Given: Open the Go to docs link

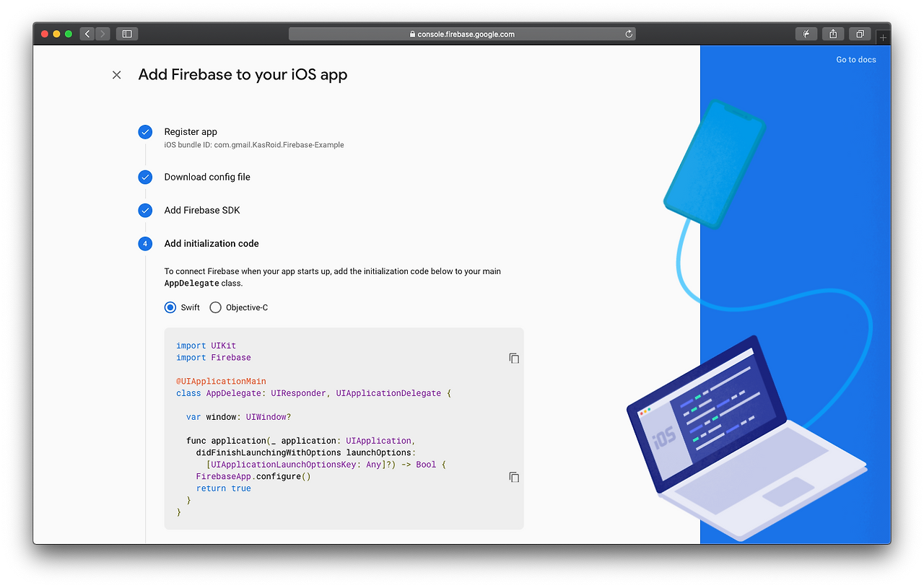Looking at the screenshot, I should click(856, 60).
